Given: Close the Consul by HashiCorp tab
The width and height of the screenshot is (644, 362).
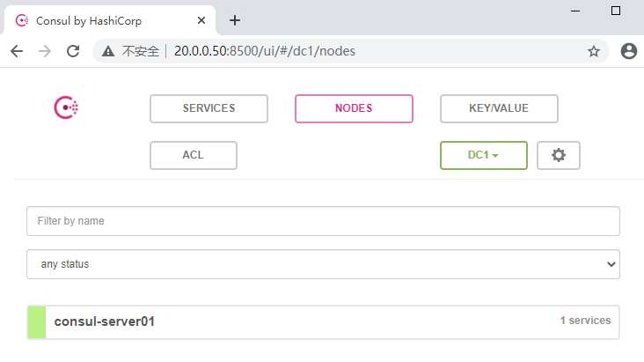Looking at the screenshot, I should (x=201, y=20).
